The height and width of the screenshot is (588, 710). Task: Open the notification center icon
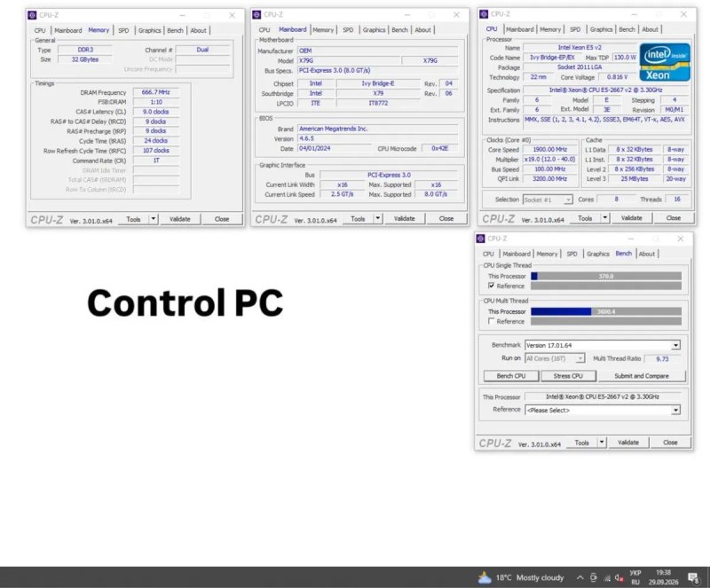(x=694, y=578)
